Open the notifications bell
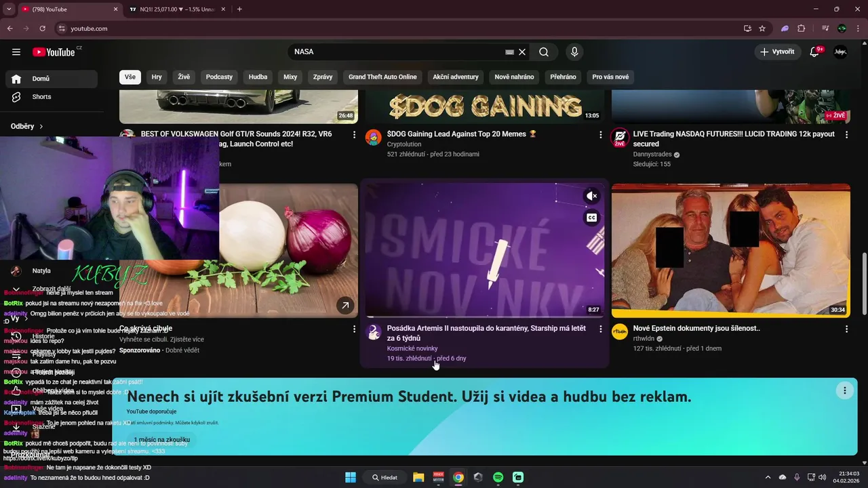Image resolution: width=868 pixels, height=488 pixels. (814, 52)
